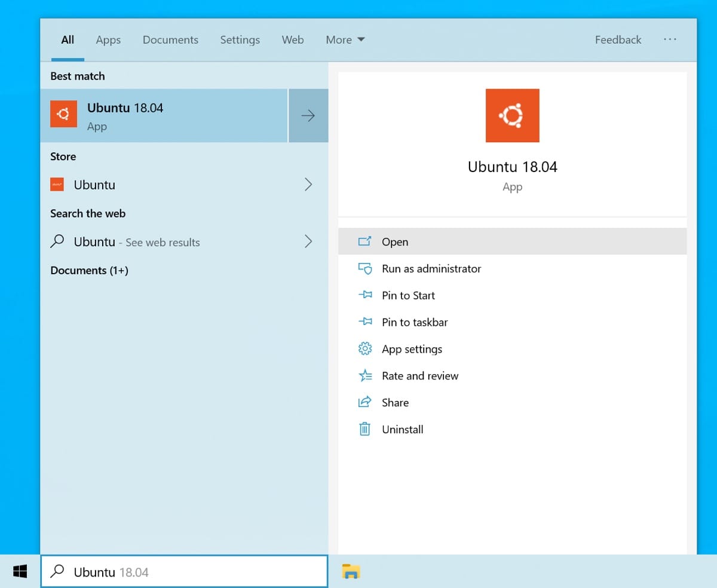Switch to the Apps tab

[x=108, y=40]
